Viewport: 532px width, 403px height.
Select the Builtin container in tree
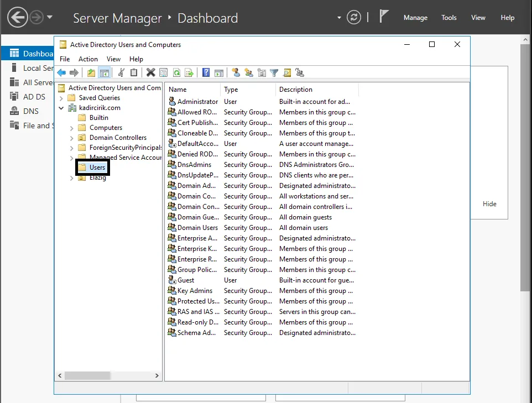(99, 118)
